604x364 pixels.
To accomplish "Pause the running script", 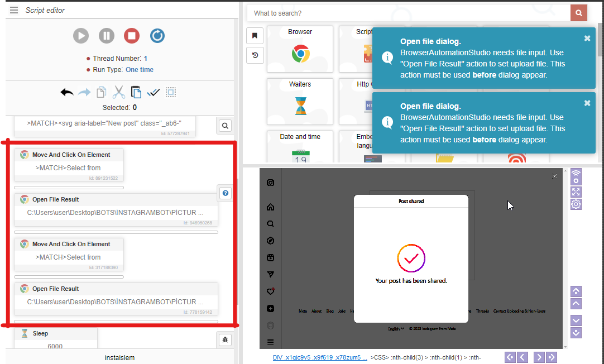I will click(106, 36).
